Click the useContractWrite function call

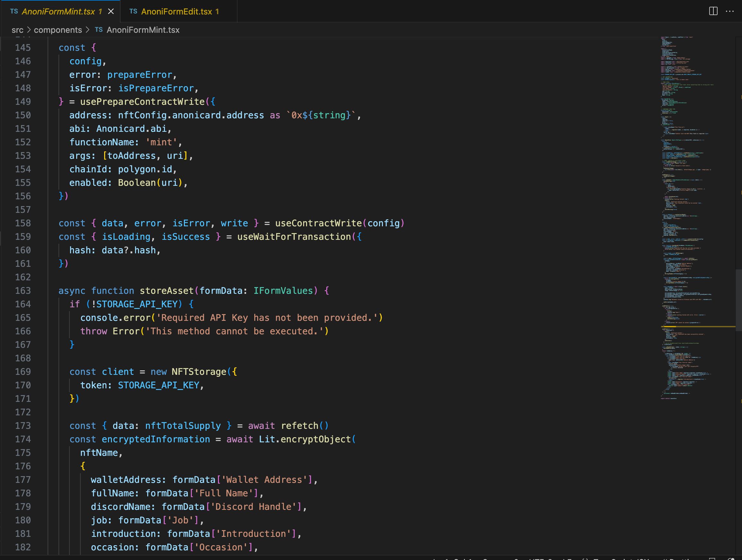pyautogui.click(x=319, y=223)
